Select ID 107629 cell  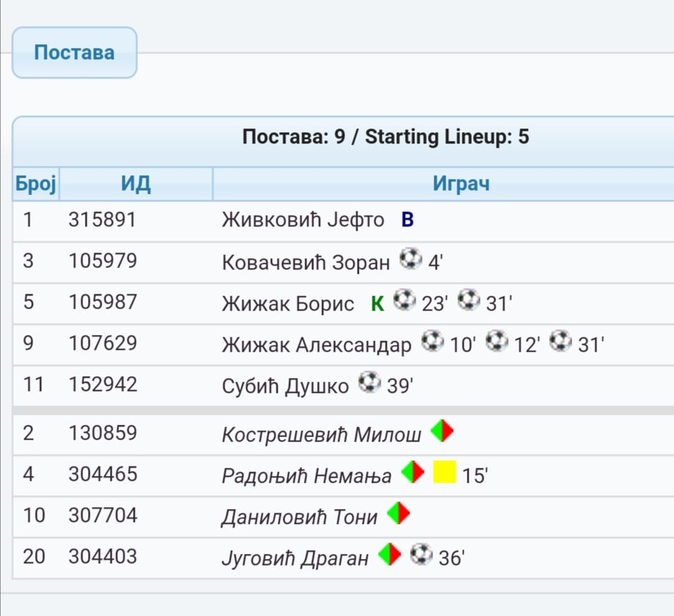point(103,343)
